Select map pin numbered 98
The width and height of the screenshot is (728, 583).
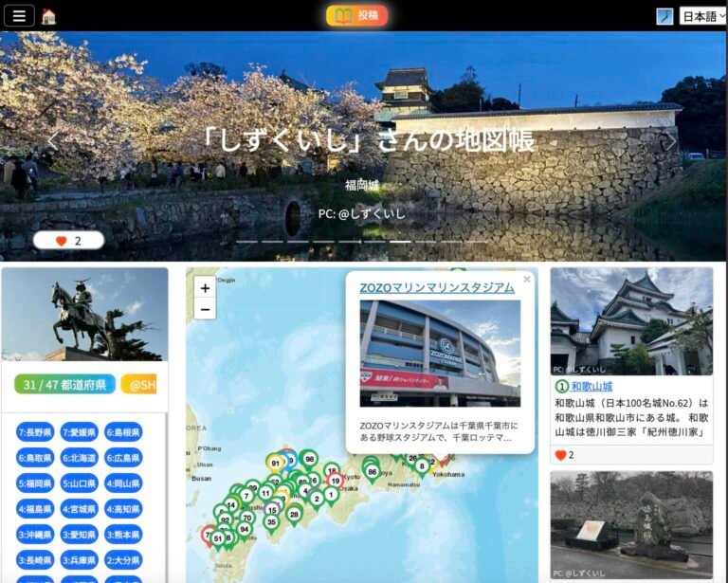[x=308, y=459]
